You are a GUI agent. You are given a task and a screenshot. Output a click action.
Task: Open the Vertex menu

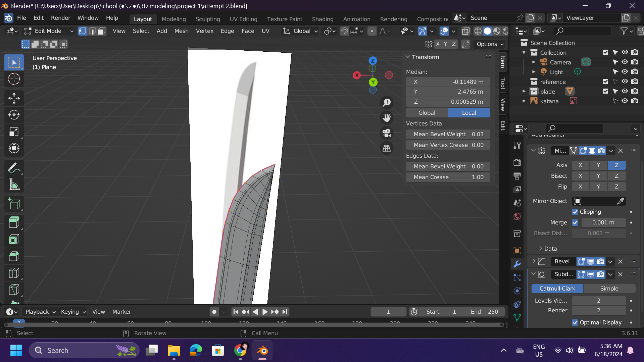point(204,31)
